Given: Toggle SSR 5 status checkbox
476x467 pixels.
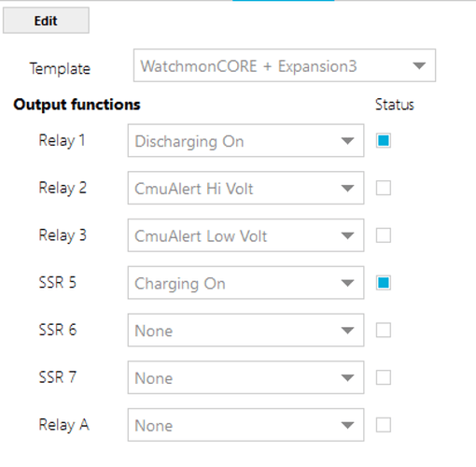Looking at the screenshot, I should (384, 283).
